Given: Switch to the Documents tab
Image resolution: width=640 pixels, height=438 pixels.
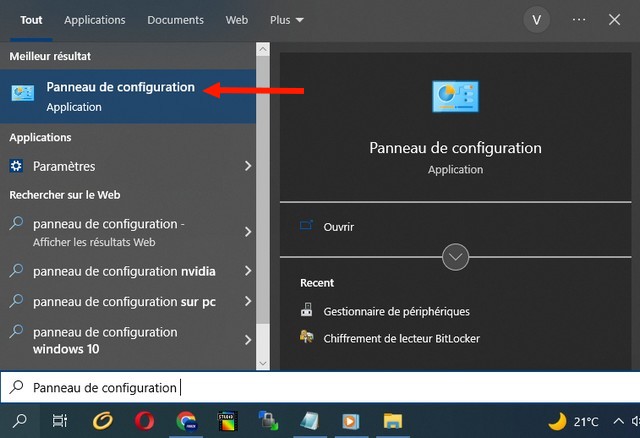Looking at the screenshot, I should (x=175, y=20).
